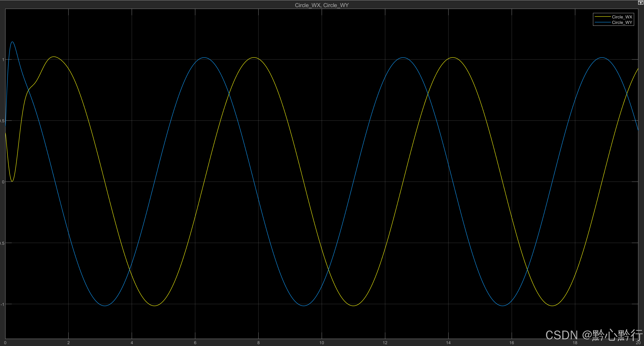Click the maximize axes icon at top-right
Screen dimensions: 644x346
tap(641, 3)
